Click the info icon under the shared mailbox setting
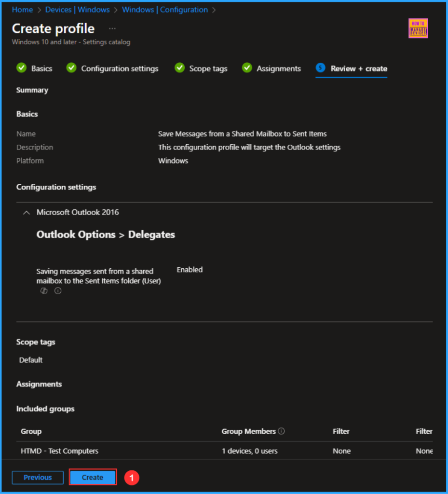 [x=58, y=291]
